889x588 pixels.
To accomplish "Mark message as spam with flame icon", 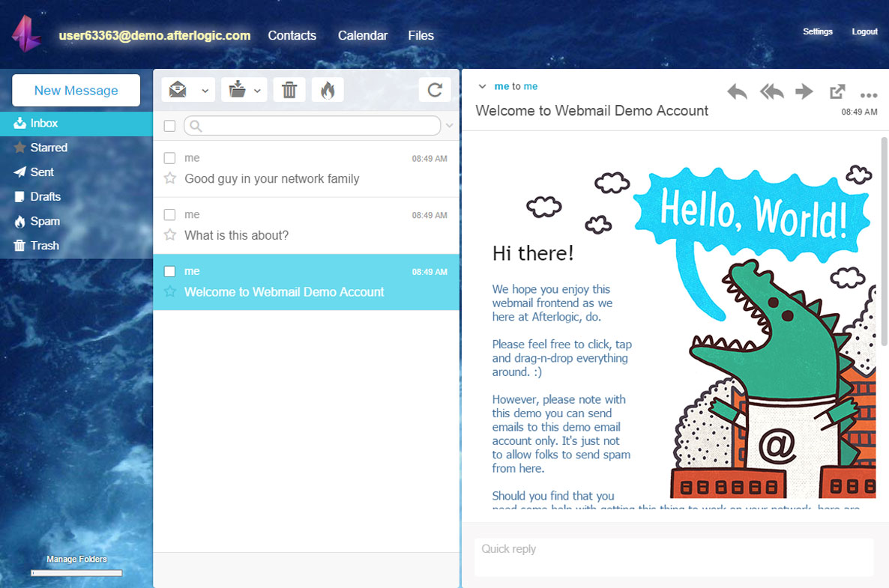I will pos(328,90).
